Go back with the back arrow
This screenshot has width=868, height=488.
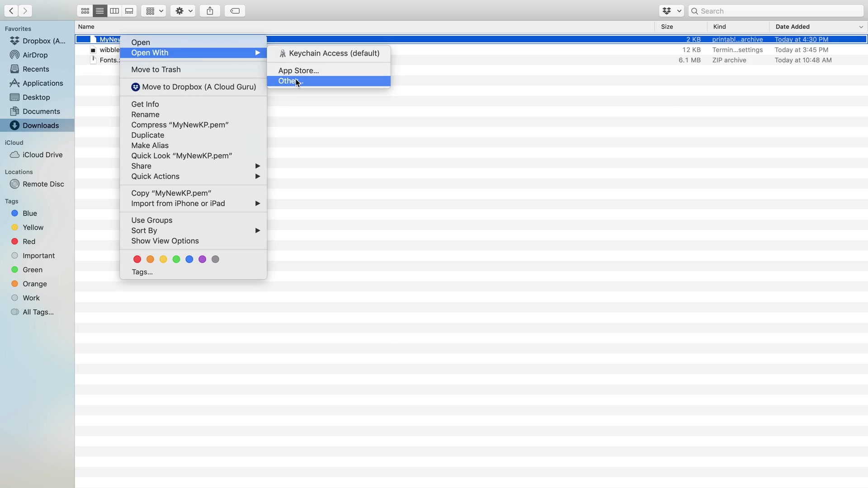tap(11, 11)
